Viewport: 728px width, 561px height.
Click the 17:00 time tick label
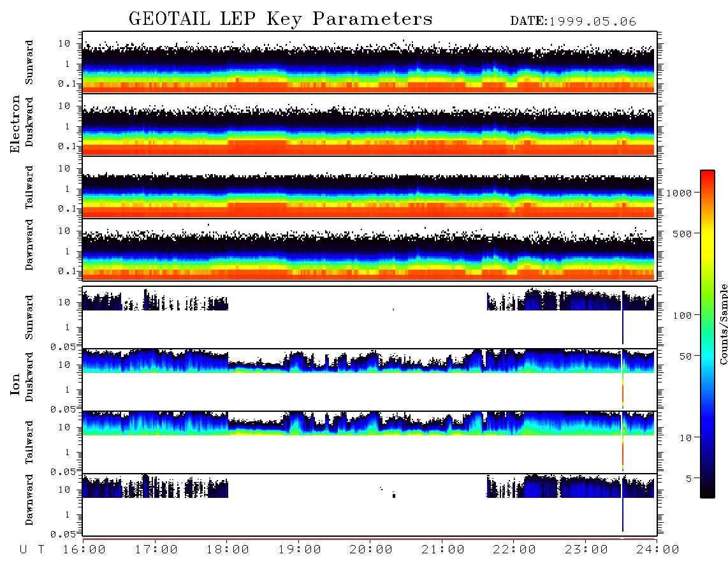tap(156, 550)
